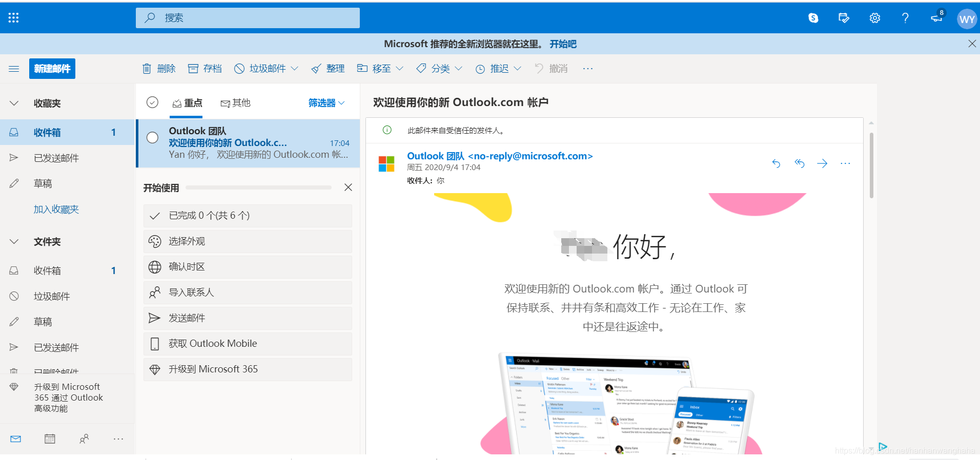Image resolution: width=980 pixels, height=460 pixels.
Task: Close the 开始使用 panel
Action: click(x=348, y=187)
